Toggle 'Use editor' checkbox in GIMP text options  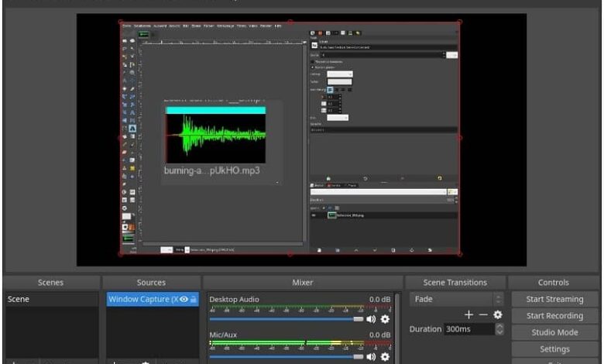(312, 62)
